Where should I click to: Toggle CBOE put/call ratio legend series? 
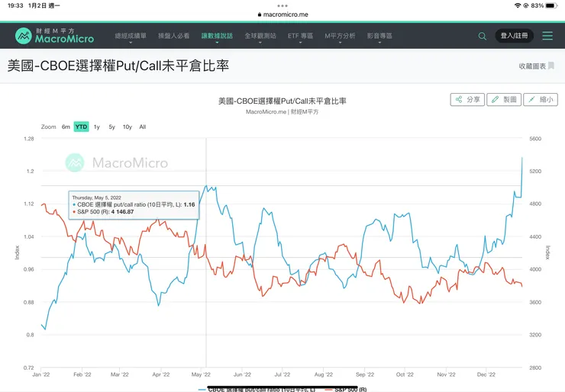[x=257, y=389]
